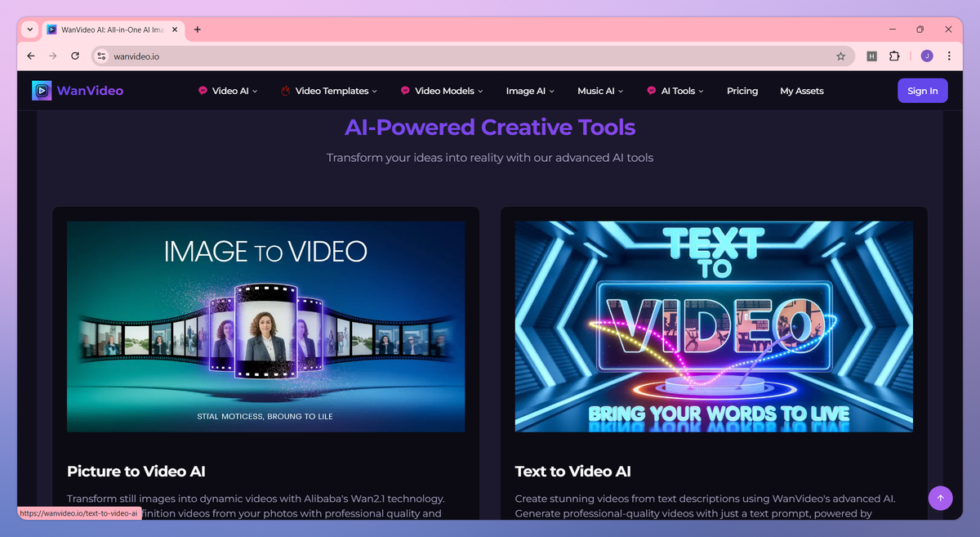Click the Sign In button
This screenshot has width=980, height=537.
click(x=923, y=91)
